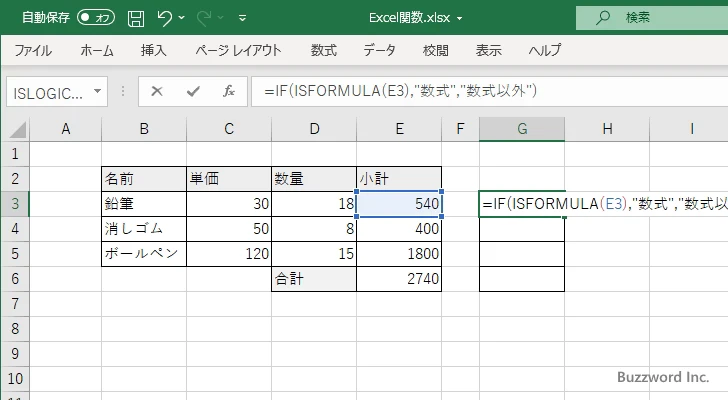Open the Redo history dropdown arrow
The image size is (728, 400).
coord(221,18)
